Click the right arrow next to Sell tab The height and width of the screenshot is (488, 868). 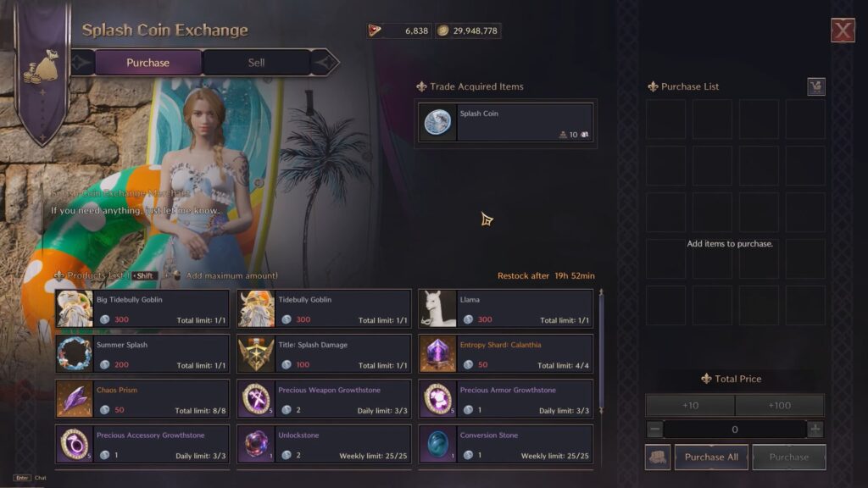(x=325, y=63)
